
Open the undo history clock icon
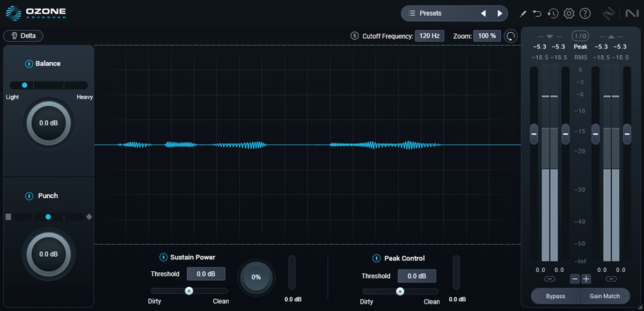(x=553, y=13)
